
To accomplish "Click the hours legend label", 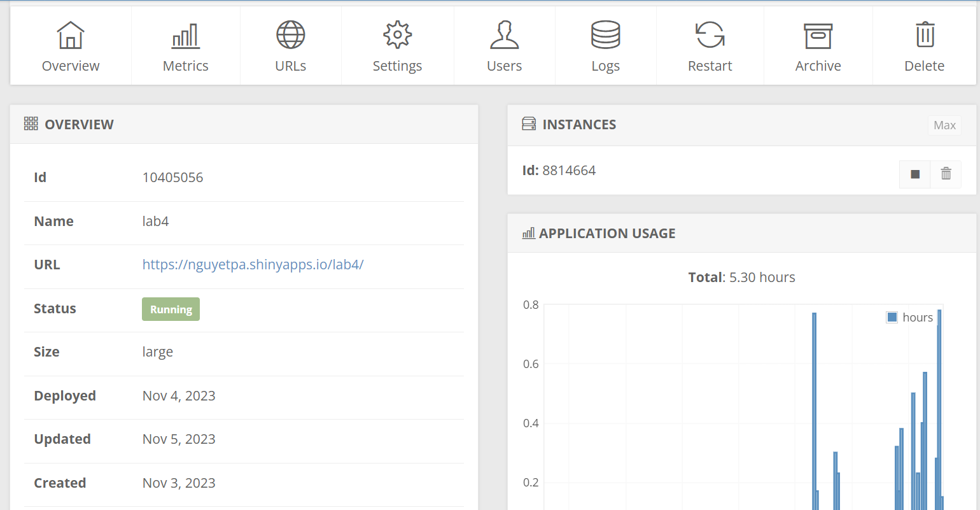I will pos(918,317).
